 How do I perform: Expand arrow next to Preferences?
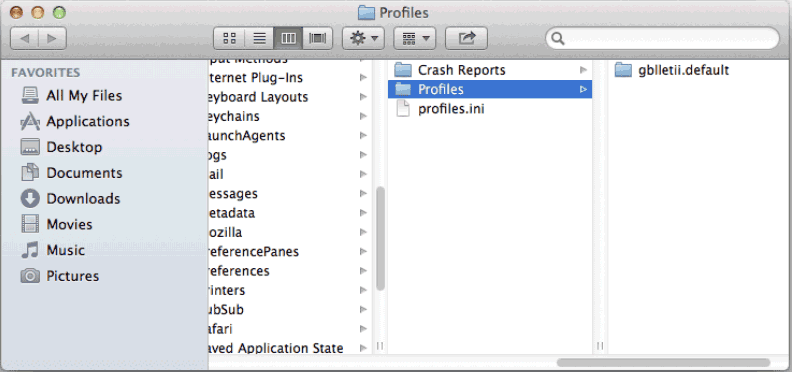tap(363, 271)
